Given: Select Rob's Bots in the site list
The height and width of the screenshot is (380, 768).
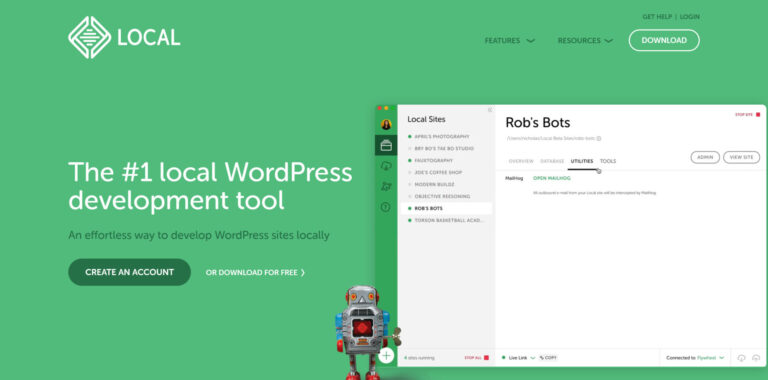Looking at the screenshot, I should point(446,209).
